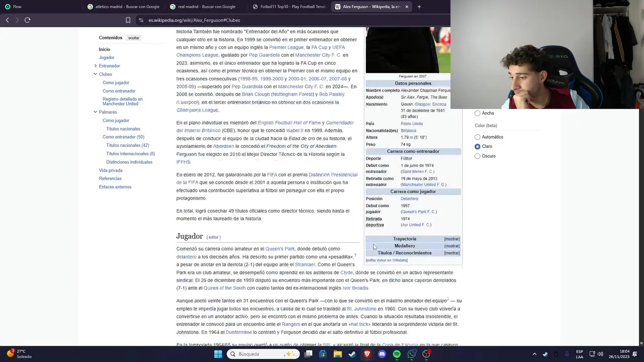Open File Explorer from the taskbar

pyautogui.click(x=338, y=354)
